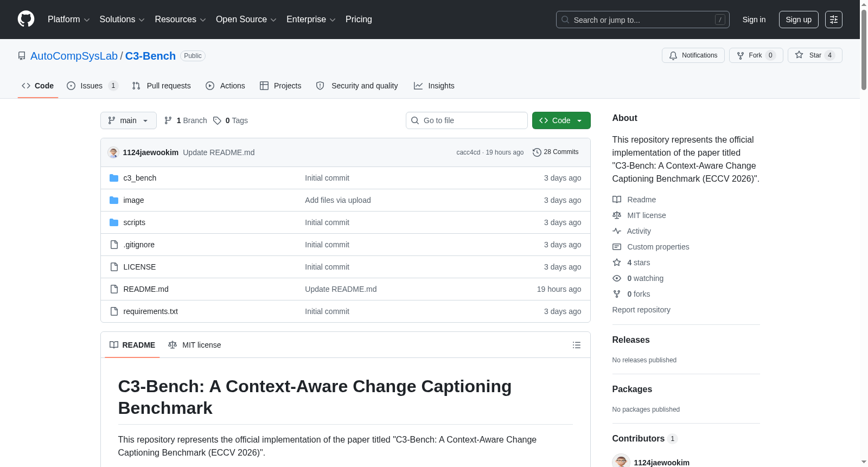Click the eye icon beside 0 watching
868x467 pixels.
pos(617,278)
